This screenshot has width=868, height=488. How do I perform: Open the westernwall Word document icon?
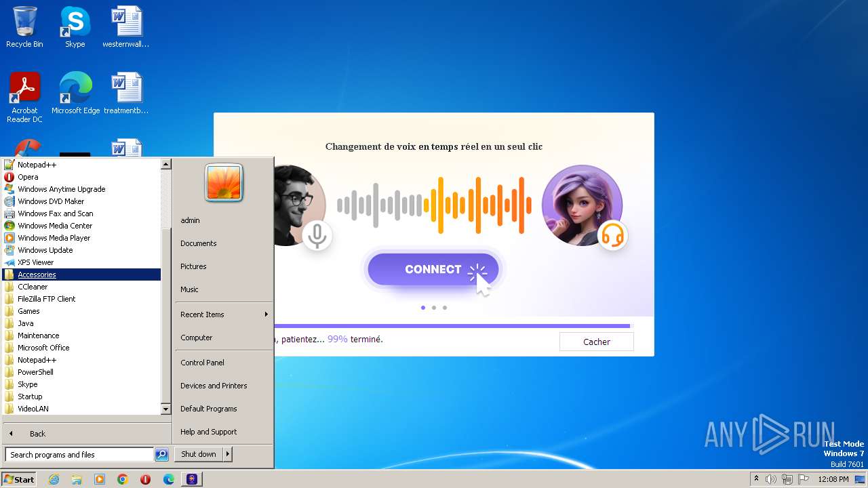[126, 27]
